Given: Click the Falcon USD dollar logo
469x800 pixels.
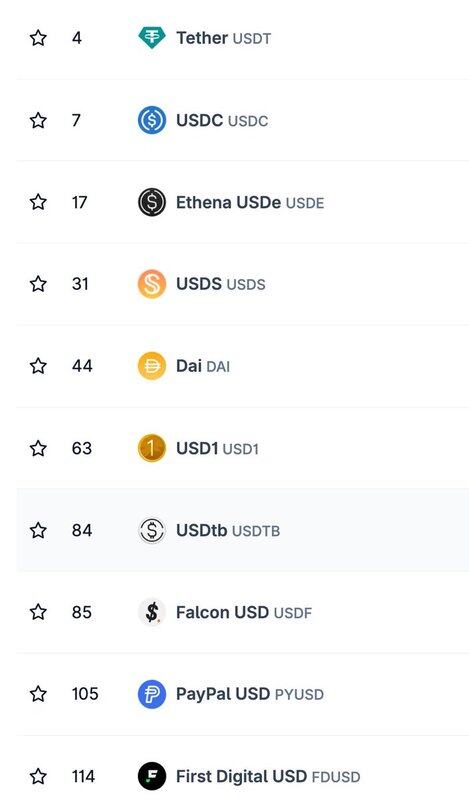Looking at the screenshot, I should point(152,612).
